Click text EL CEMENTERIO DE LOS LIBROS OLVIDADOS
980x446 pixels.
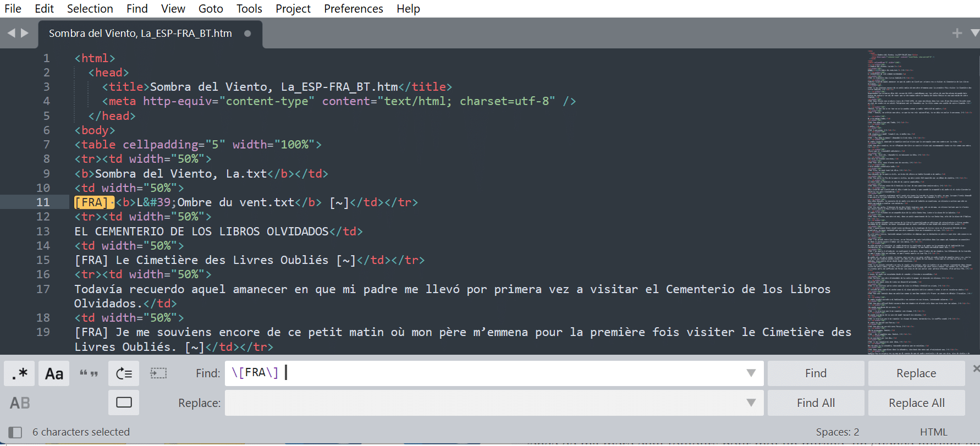[201, 232]
